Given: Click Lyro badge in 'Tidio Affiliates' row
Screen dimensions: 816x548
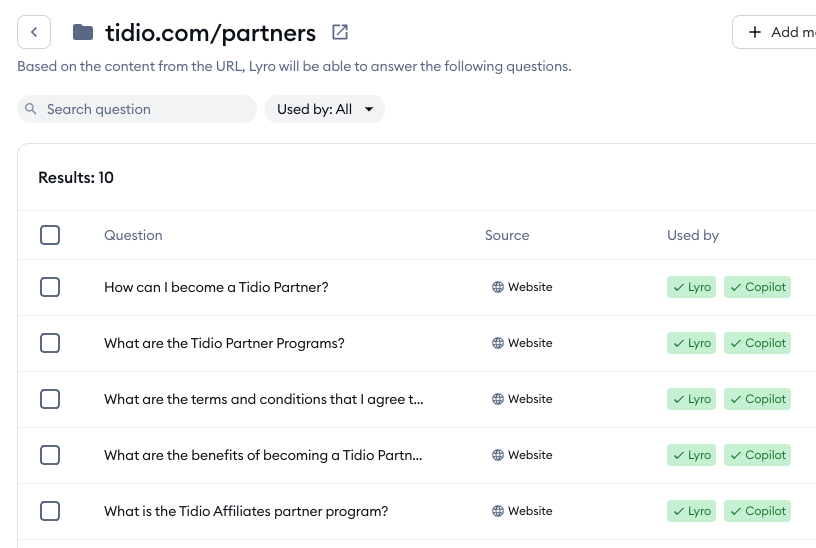Looking at the screenshot, I should click(692, 511).
